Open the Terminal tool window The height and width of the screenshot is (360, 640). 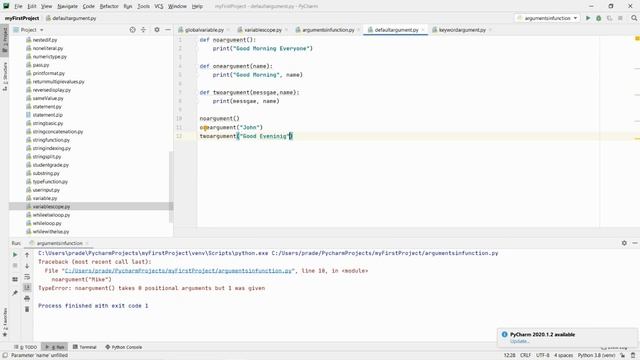click(84, 347)
